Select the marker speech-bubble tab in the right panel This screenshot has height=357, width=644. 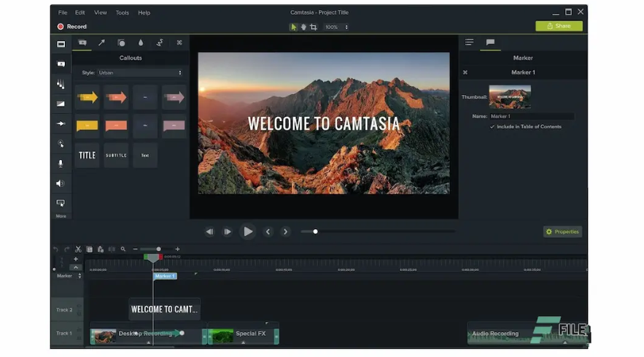click(490, 42)
